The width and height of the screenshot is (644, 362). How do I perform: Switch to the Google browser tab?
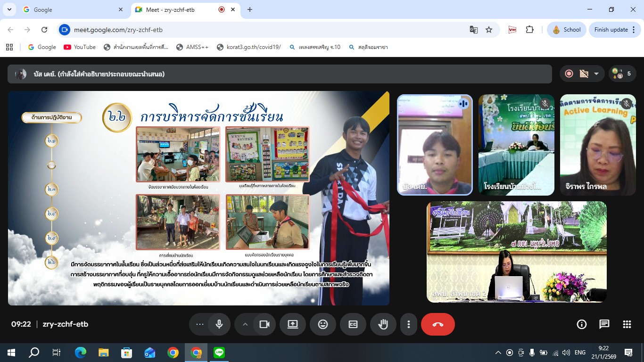pos(71,9)
